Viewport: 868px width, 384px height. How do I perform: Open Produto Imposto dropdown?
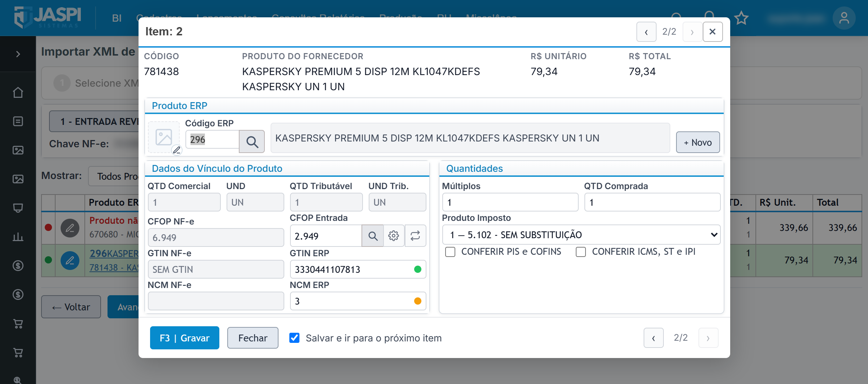coord(581,235)
